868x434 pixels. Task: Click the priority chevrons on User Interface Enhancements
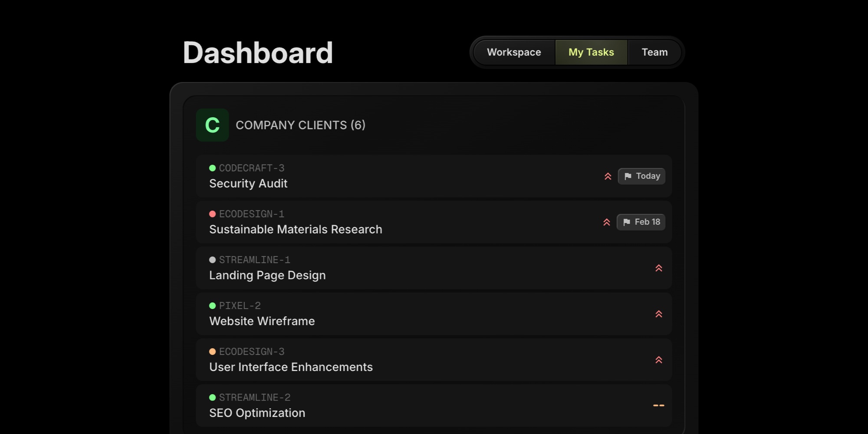tap(659, 360)
